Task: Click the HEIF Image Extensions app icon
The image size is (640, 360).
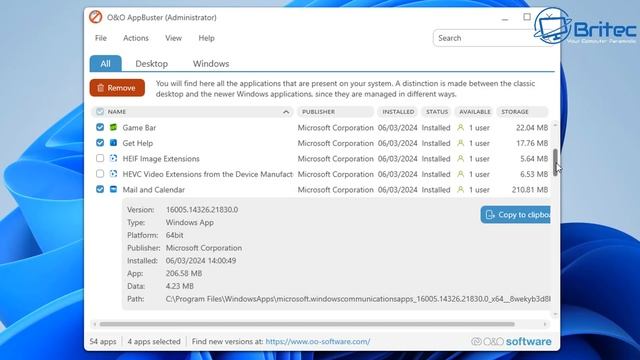Action: (113, 158)
